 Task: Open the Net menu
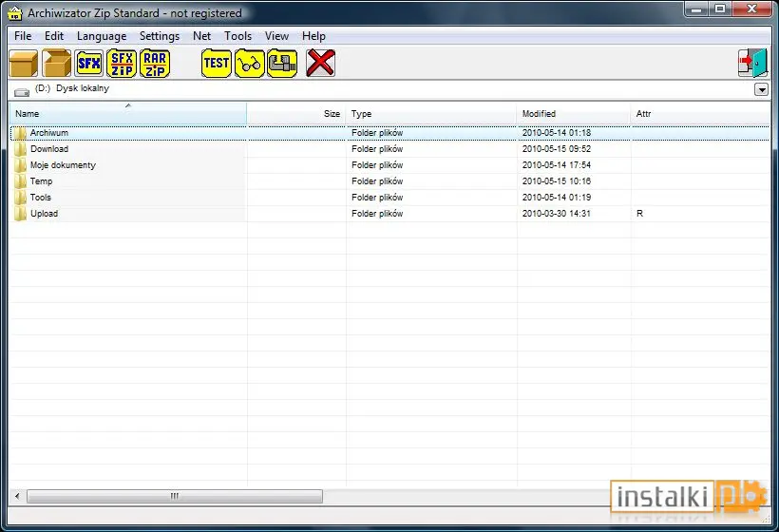tap(201, 36)
